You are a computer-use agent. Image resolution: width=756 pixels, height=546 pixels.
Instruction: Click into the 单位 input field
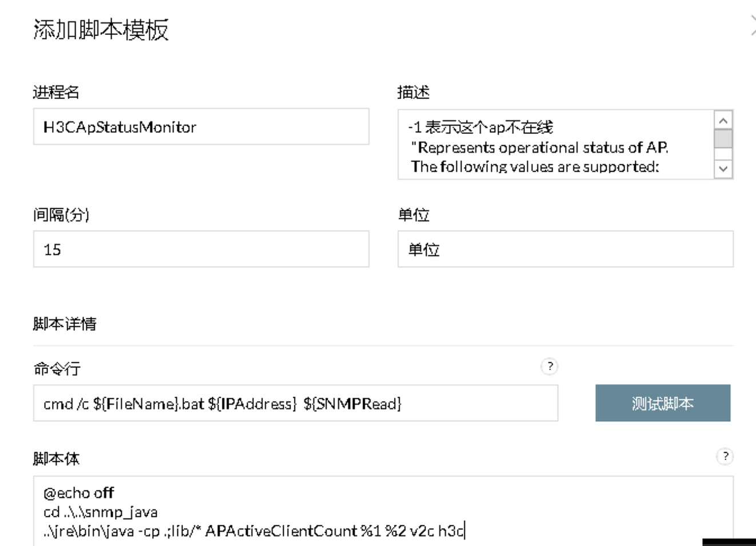click(x=566, y=249)
